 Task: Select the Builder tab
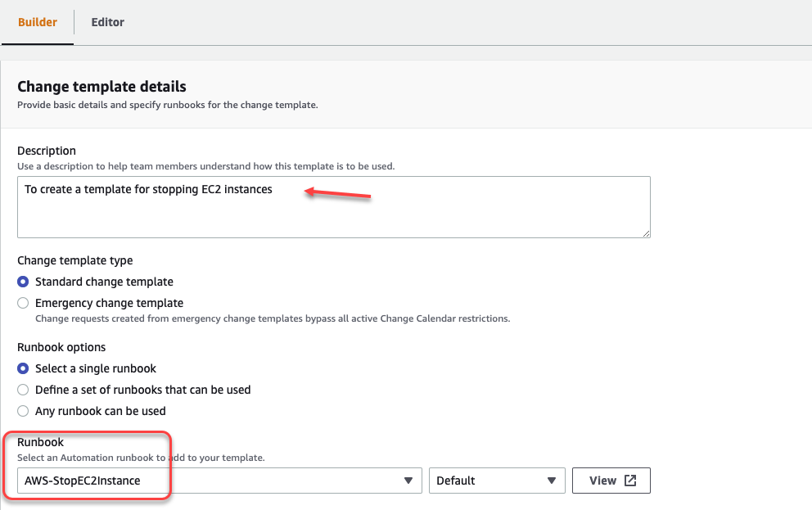pyautogui.click(x=38, y=22)
